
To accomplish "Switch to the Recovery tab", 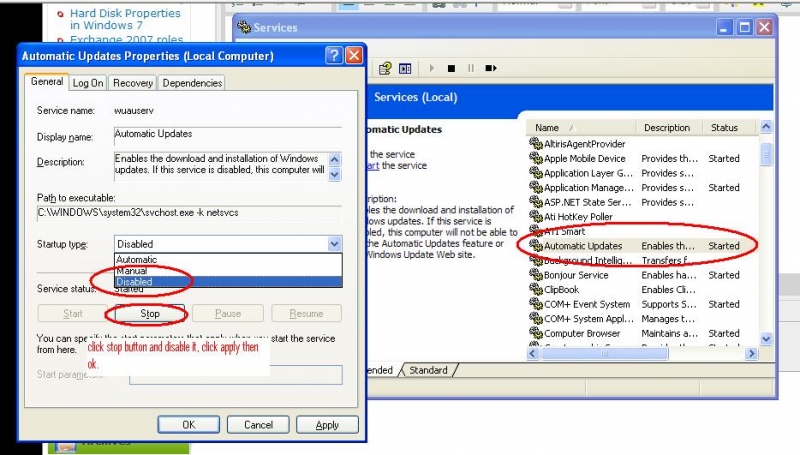I will pos(132,83).
